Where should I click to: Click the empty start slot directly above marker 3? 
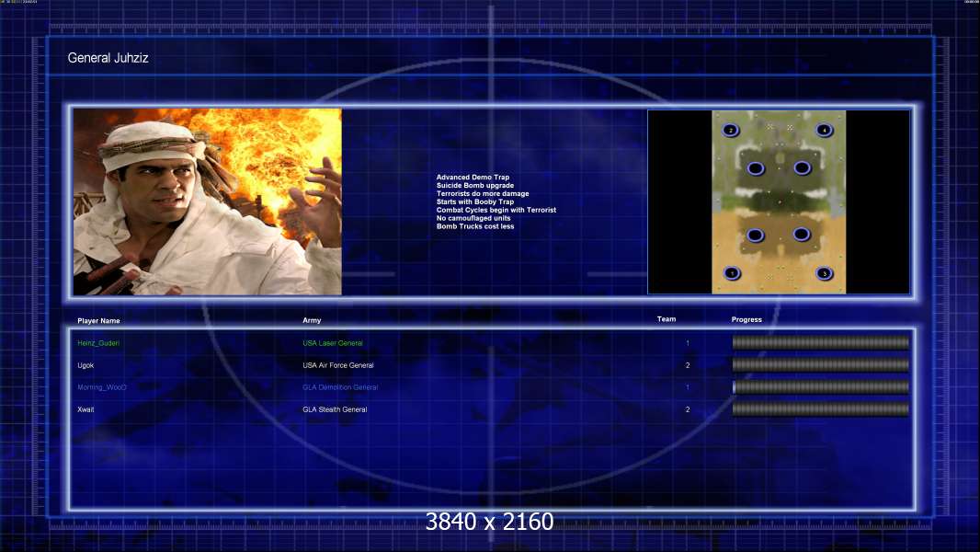802,234
